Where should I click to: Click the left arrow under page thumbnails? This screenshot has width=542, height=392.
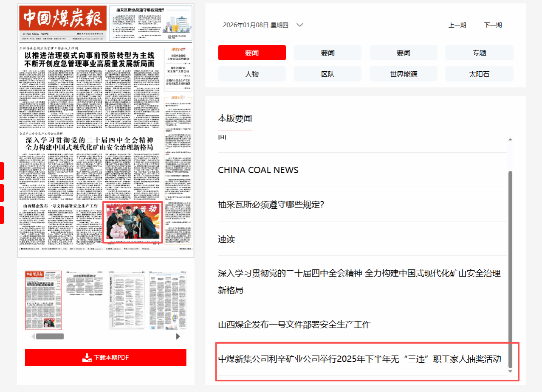(34, 336)
